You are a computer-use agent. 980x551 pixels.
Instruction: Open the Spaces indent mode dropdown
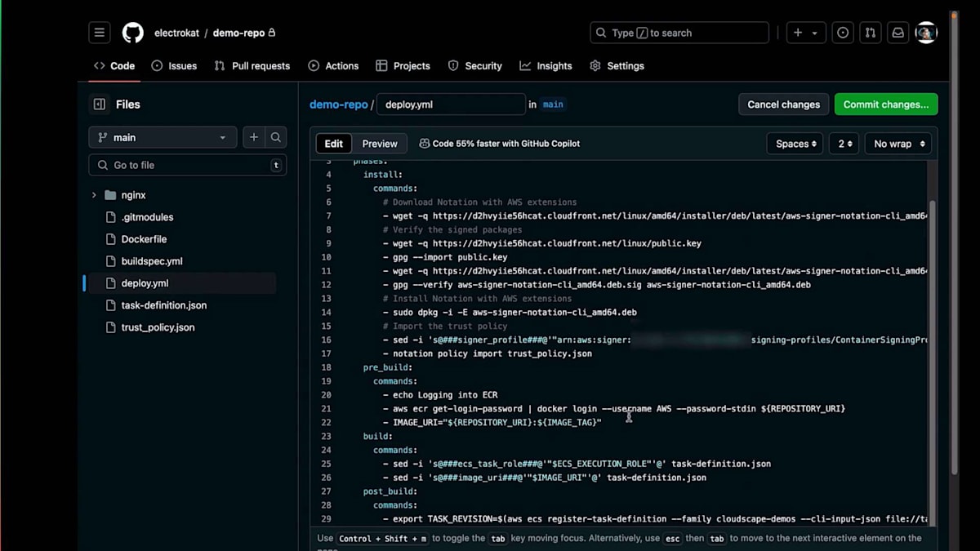(x=795, y=144)
